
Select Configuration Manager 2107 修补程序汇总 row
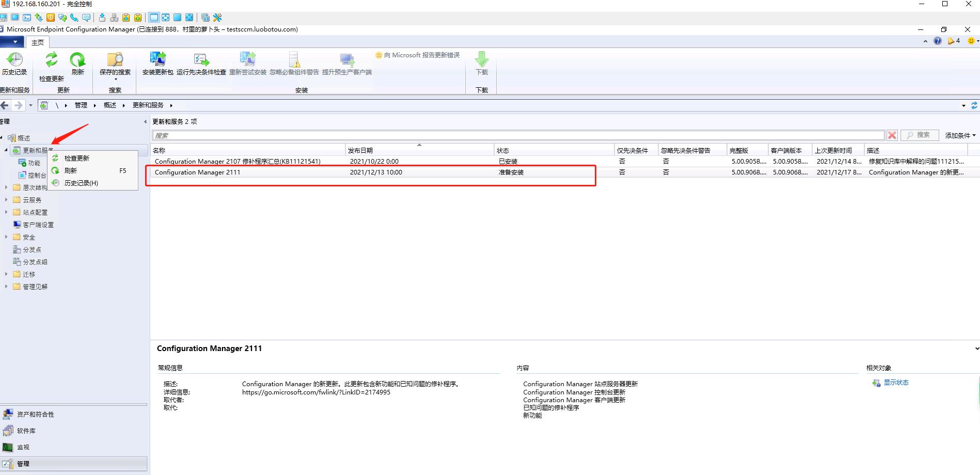565,161
